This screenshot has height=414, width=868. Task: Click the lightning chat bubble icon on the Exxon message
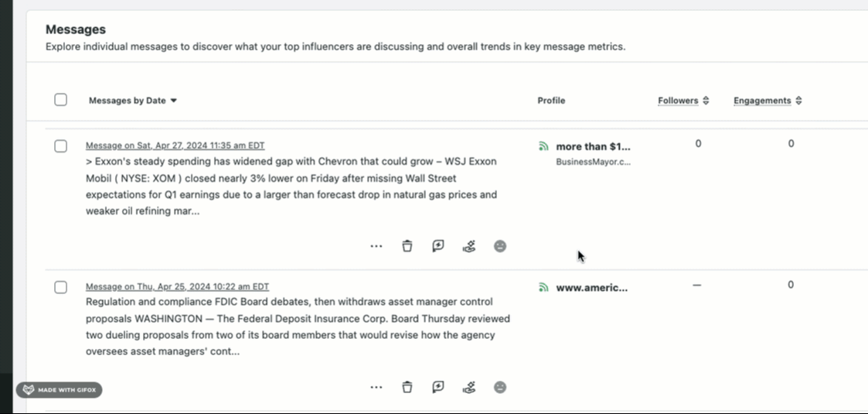pos(438,246)
